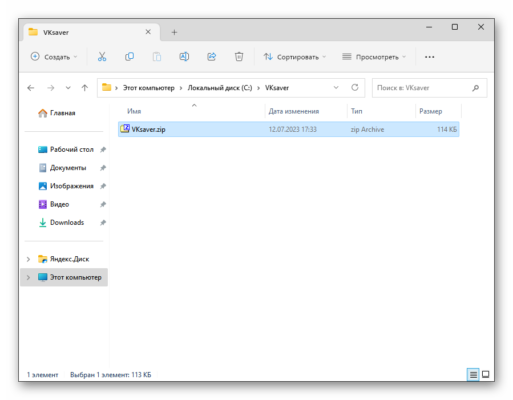The width and height of the screenshot is (513, 400).
Task: Go forward with the right arrow
Action: (51, 88)
